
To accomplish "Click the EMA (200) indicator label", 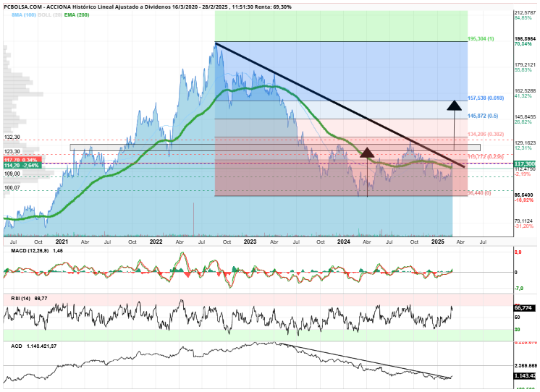I will point(77,14).
